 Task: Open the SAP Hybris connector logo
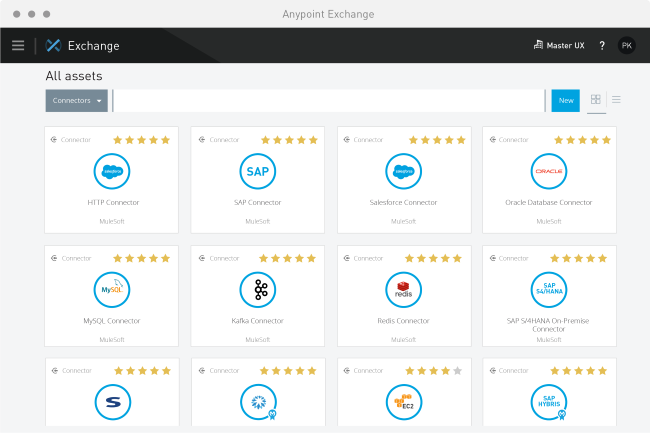[549, 402]
